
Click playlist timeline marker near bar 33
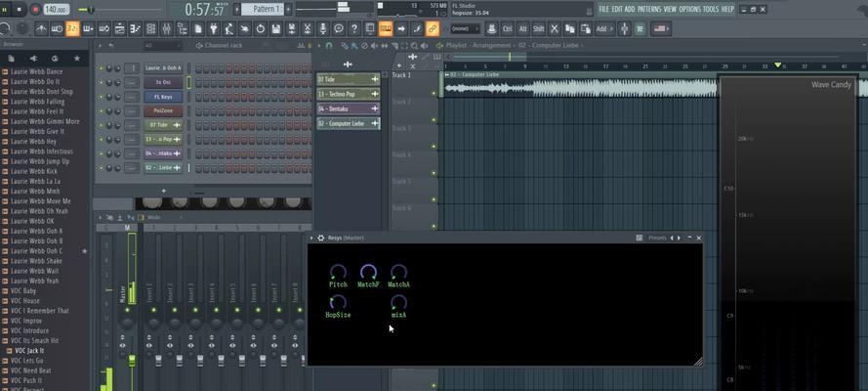point(778,65)
